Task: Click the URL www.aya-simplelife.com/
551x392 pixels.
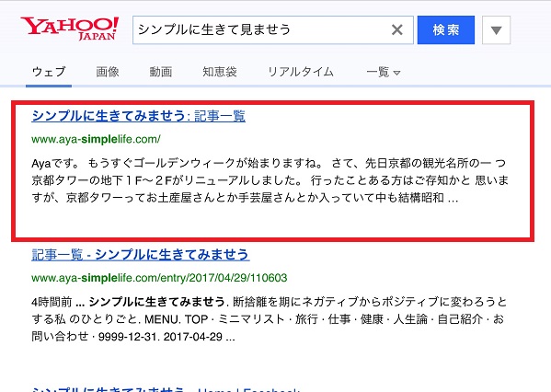Action: [x=96, y=139]
